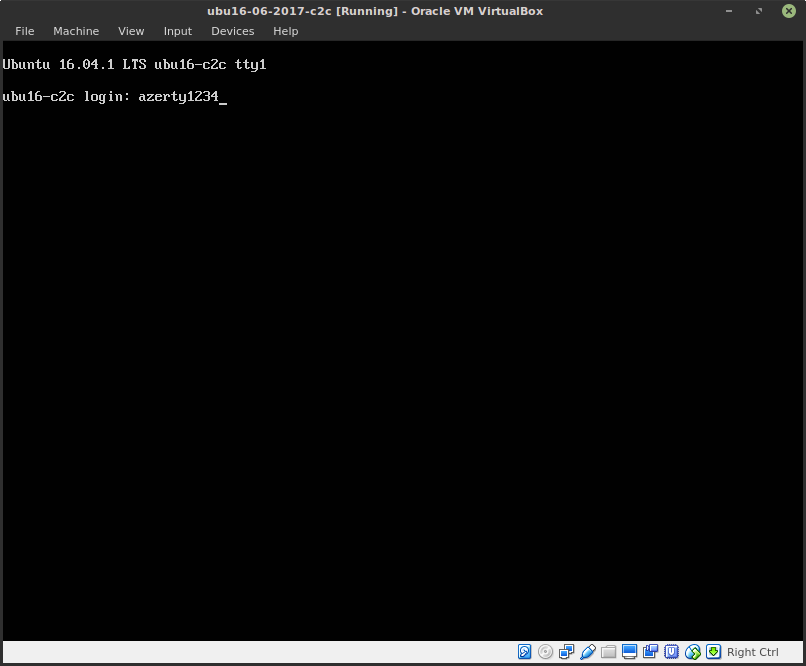This screenshot has width=806, height=666.
Task: Close the ubu16-06-2017-c2c VM window
Action: (791, 11)
